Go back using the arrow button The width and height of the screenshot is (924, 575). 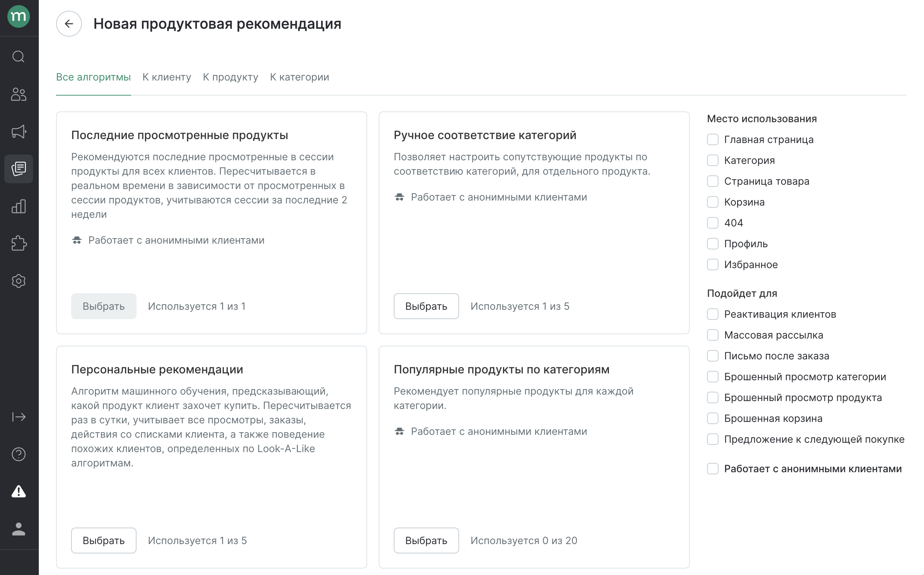click(69, 24)
